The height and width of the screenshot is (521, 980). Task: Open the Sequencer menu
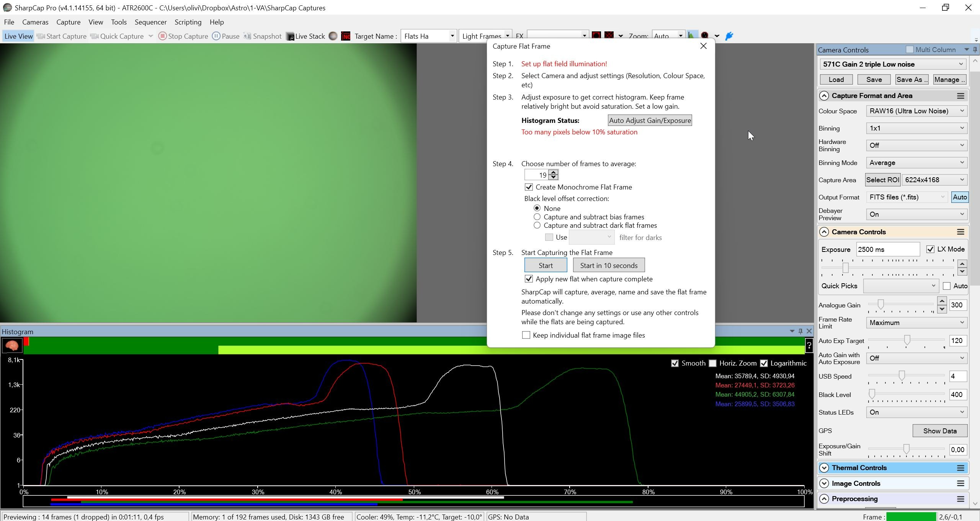point(150,22)
